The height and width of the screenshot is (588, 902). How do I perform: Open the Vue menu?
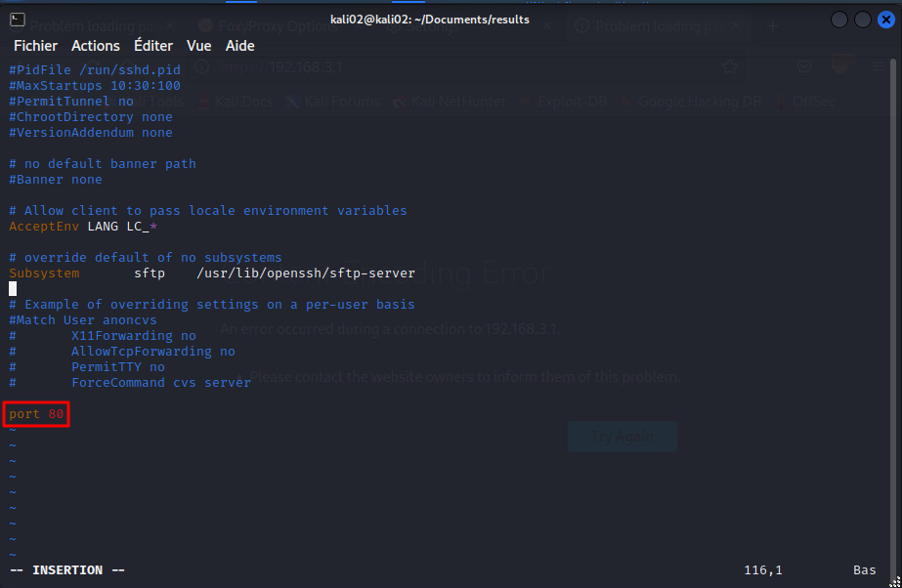(x=198, y=46)
